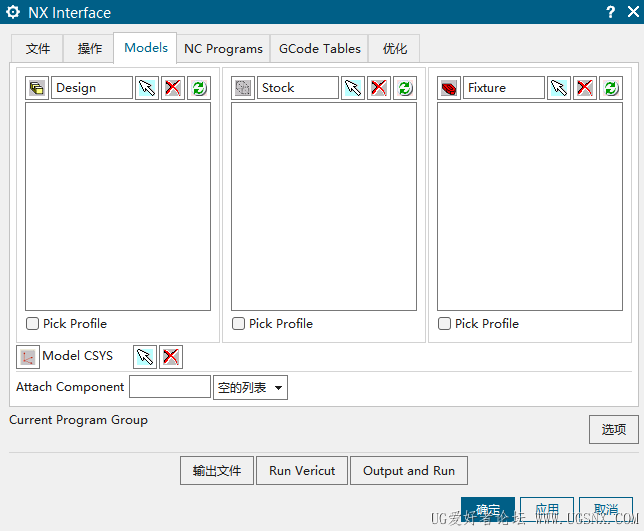
Task: Click the gear icon in the title bar
Action: click(13, 12)
